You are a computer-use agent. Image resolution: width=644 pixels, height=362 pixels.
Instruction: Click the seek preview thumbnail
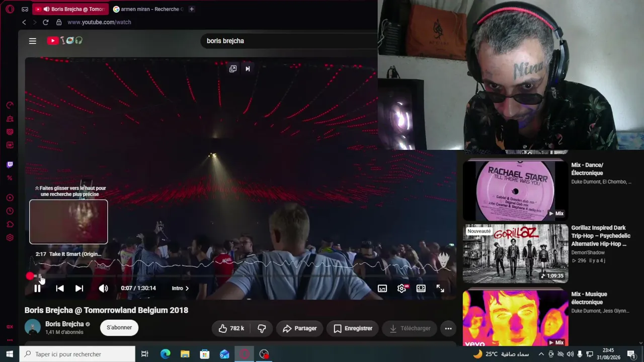68,222
